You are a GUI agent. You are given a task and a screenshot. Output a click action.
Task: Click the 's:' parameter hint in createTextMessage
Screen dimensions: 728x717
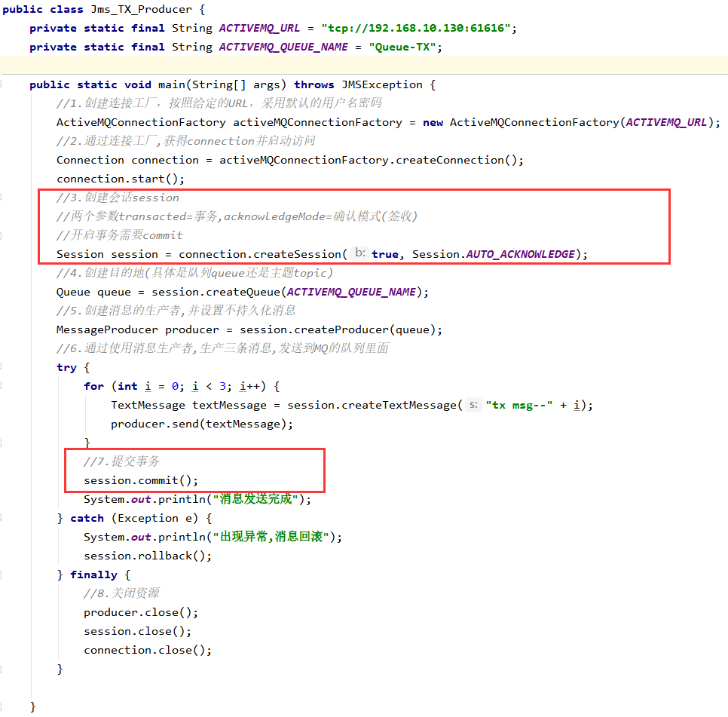click(x=473, y=405)
